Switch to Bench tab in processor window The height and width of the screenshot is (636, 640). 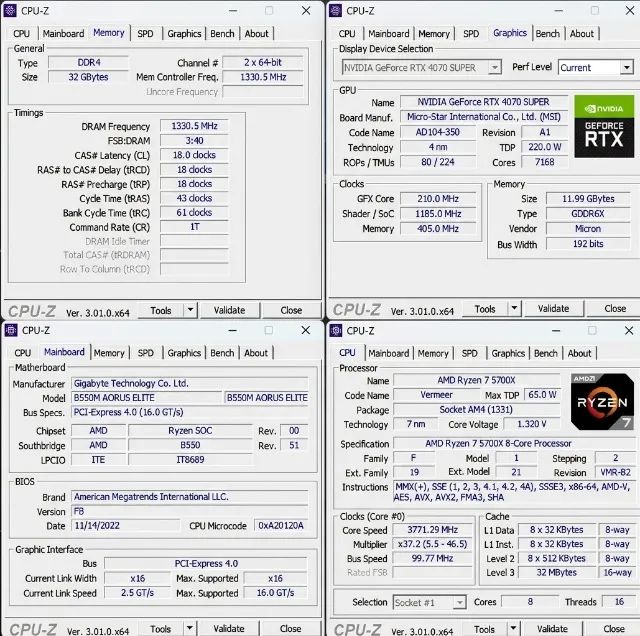(x=546, y=354)
